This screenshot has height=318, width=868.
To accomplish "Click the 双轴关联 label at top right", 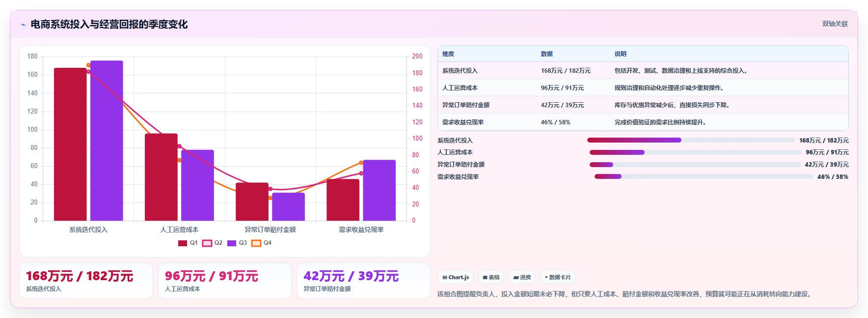I will click(835, 24).
